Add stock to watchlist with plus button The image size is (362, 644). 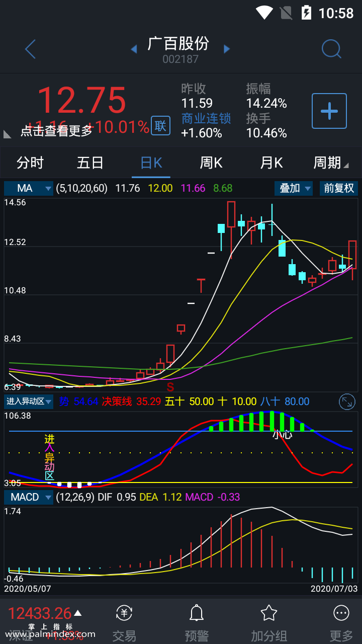pos(329,111)
